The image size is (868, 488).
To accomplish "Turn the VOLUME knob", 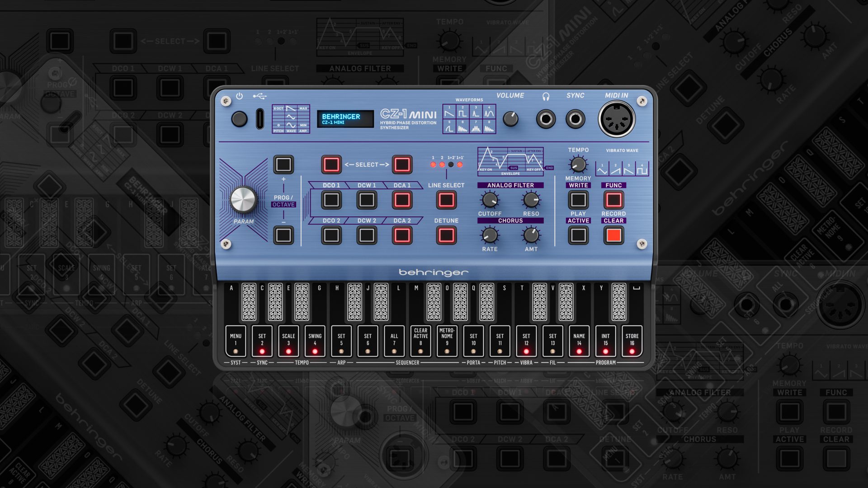I will coord(510,119).
